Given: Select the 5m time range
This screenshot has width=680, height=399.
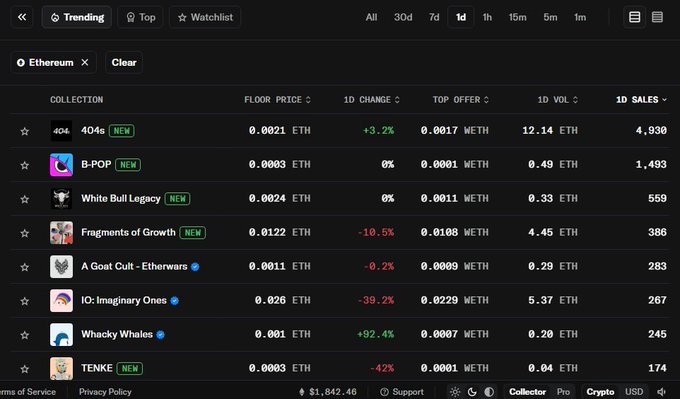Looking at the screenshot, I should [550, 17].
